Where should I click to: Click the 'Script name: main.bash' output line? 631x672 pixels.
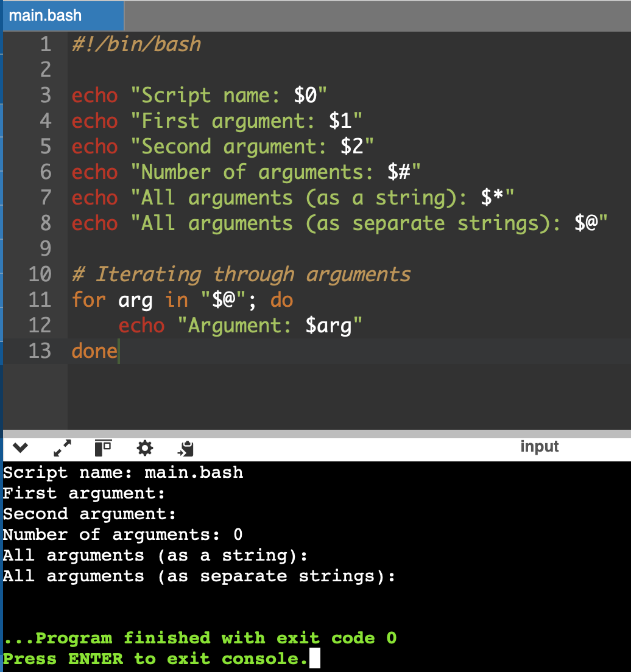[122, 472]
